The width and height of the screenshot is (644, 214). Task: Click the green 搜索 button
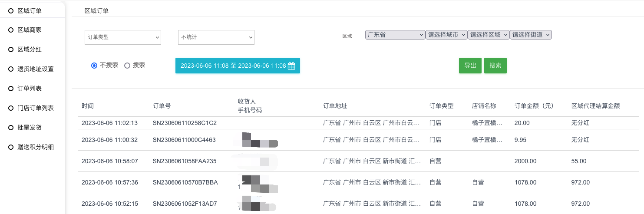click(495, 66)
